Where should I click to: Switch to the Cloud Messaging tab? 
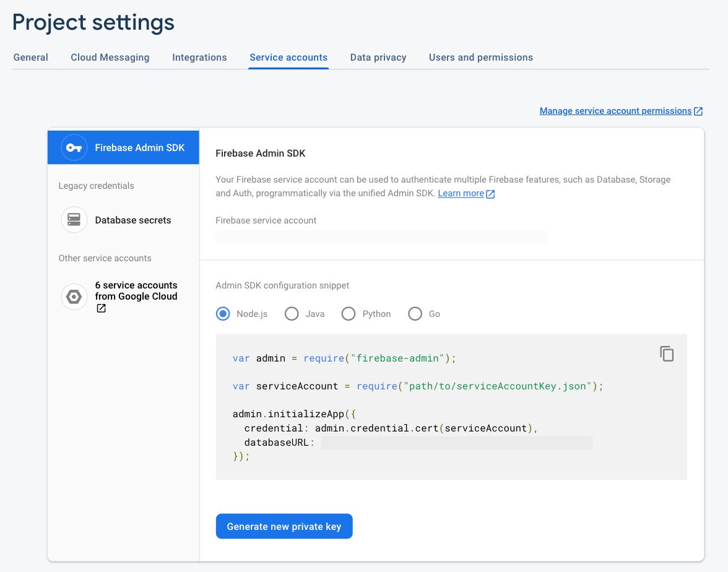coord(110,58)
